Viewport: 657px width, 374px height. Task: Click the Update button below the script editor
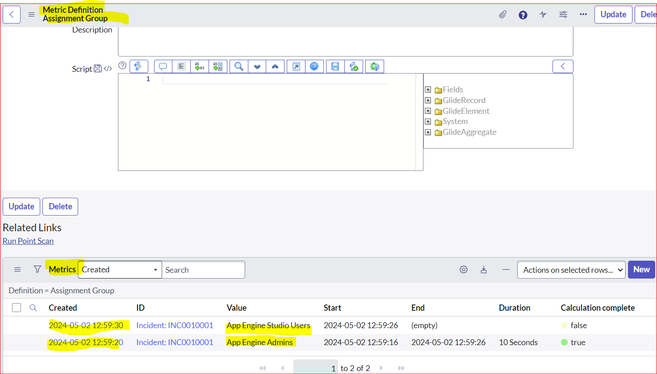coord(21,206)
